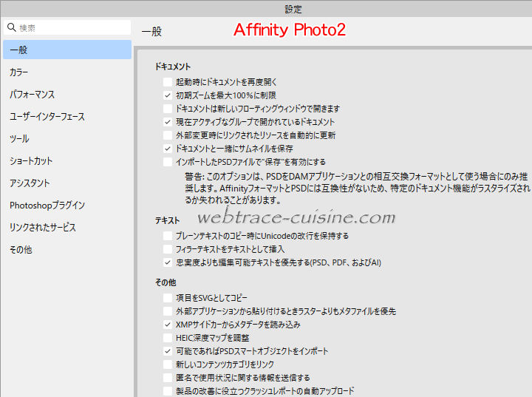
Task: Go to ユーザーインターフェース settings
Action: pyautogui.click(x=66, y=117)
